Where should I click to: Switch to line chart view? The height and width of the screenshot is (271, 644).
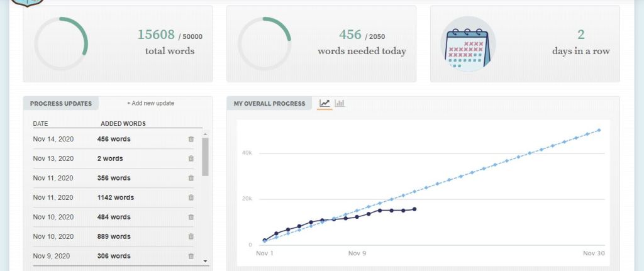[x=325, y=103]
